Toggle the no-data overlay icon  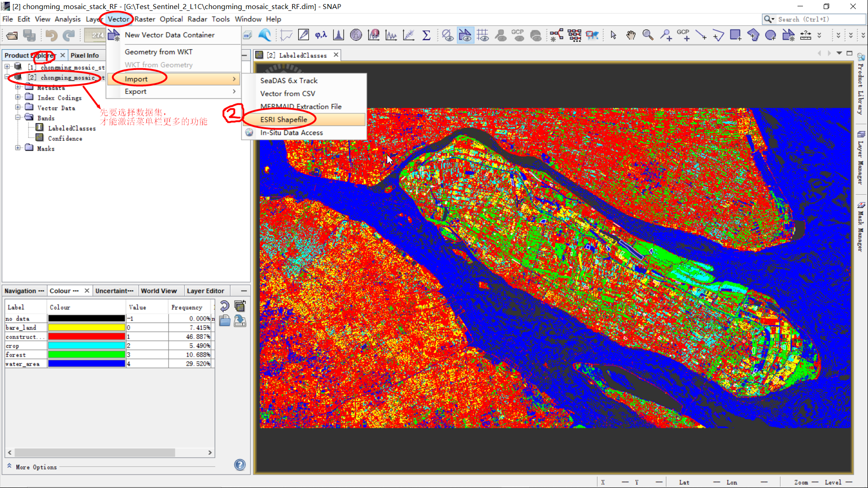(x=447, y=35)
